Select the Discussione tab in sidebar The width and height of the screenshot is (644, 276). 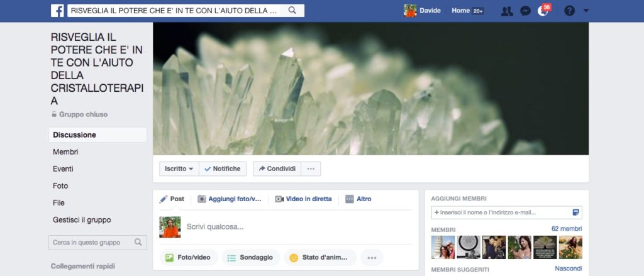click(x=97, y=135)
